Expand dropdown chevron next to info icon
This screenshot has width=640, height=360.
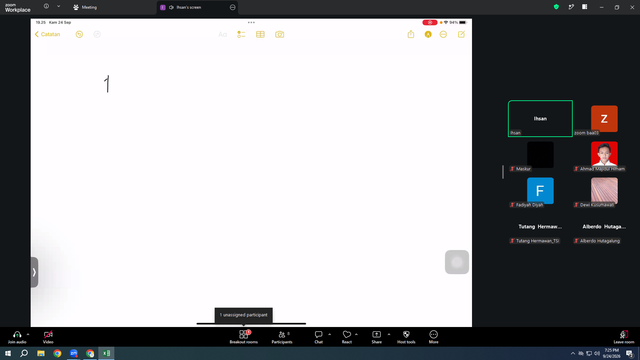tap(58, 6)
